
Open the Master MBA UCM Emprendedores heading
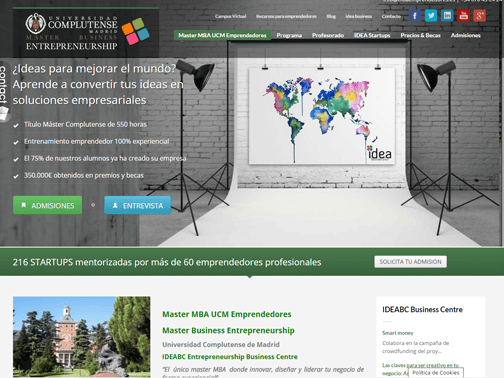click(227, 314)
